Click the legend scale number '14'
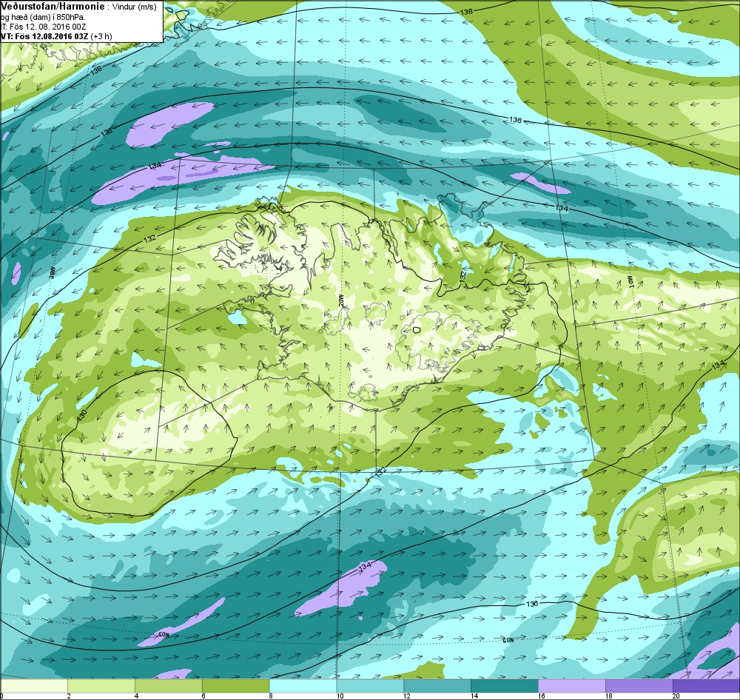Viewport: 740px width, 700px height. (x=474, y=696)
